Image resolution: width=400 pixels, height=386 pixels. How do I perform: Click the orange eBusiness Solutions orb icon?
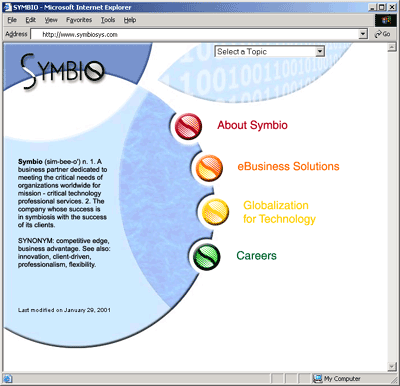coord(209,168)
